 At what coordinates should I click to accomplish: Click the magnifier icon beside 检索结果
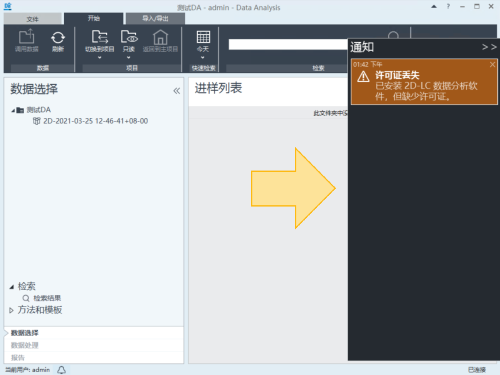point(26,298)
